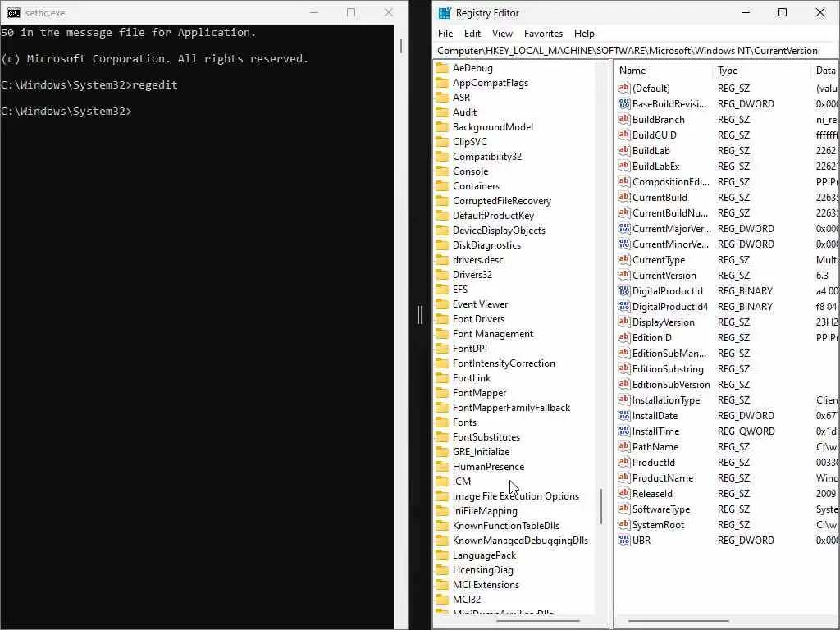Click the Console key folder icon
Screen dimensions: 840x630
pos(442,171)
